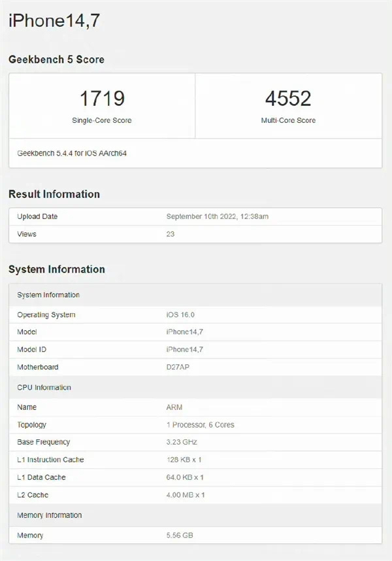Select the iOS 16.0 operating system value
392x561 pixels.
coord(180,314)
